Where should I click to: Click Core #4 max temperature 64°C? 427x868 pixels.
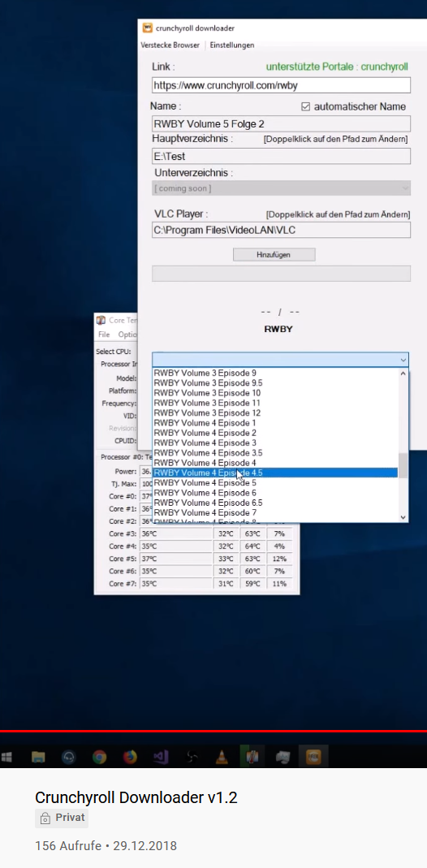(x=252, y=546)
